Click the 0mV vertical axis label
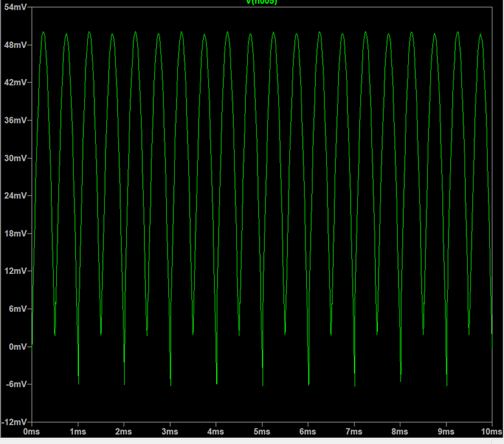The height and width of the screenshot is (444, 504). click(x=17, y=347)
